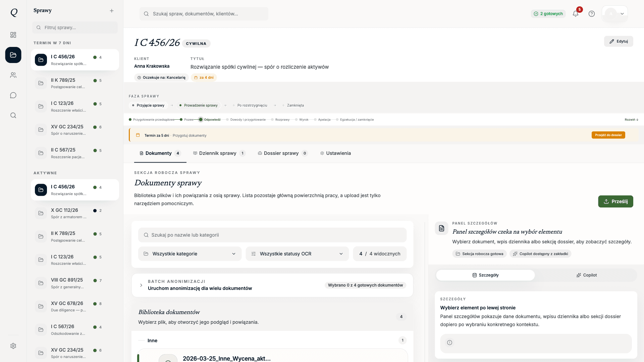Select the Odpowiedź milestone in phase timeline

213,119
